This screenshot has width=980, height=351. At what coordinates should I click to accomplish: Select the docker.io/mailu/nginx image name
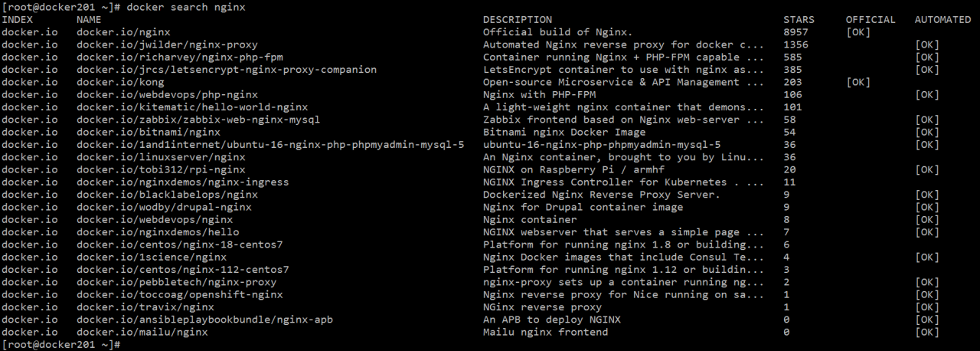coord(142,332)
